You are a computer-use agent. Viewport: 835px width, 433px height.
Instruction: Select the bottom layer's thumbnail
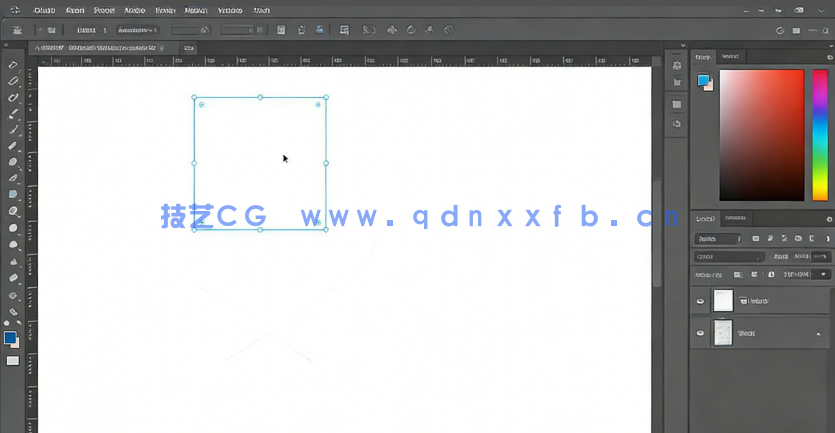click(723, 333)
